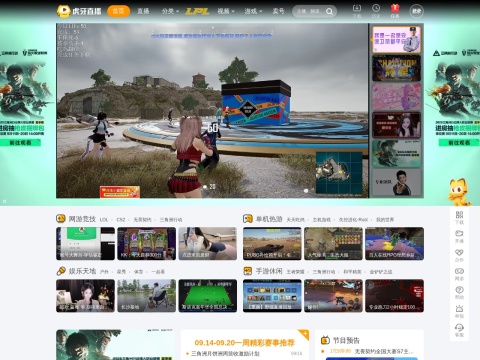Viewport: 480px width, 360px height.
Task: Select the first featured thumbnail with police officer
Action: [x=396, y=40]
